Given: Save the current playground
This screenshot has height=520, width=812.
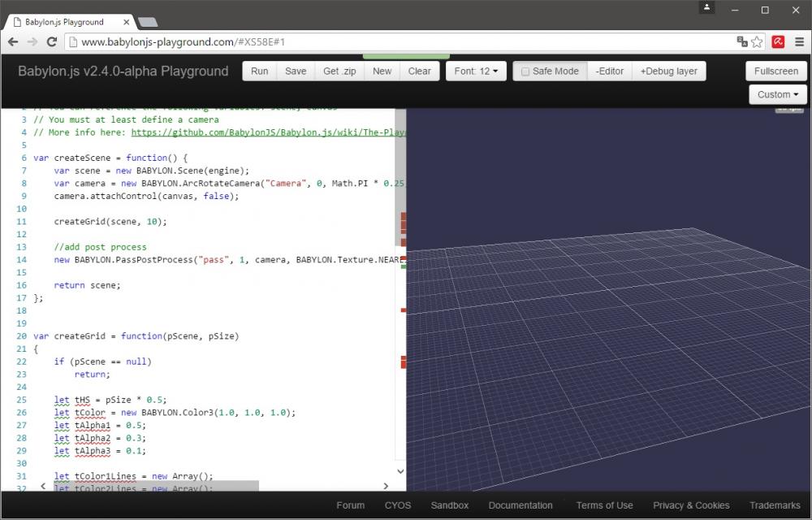Looking at the screenshot, I should [x=296, y=71].
